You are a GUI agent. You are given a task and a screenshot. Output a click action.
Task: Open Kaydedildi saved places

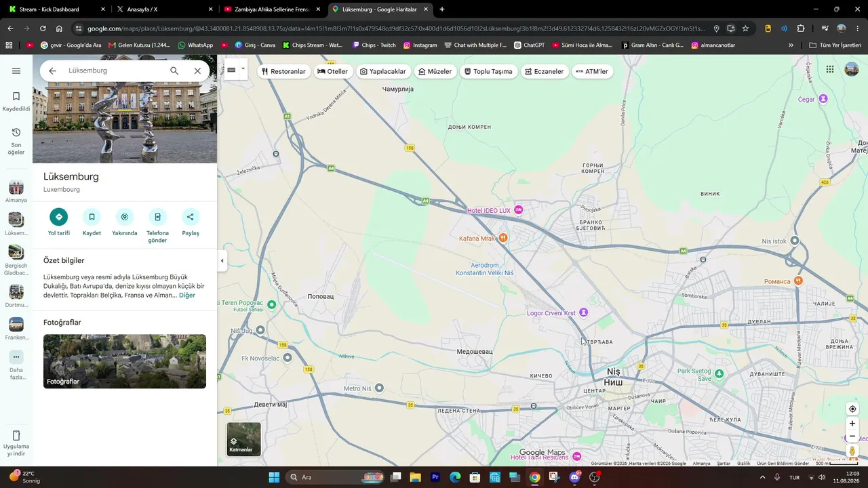pos(16,102)
